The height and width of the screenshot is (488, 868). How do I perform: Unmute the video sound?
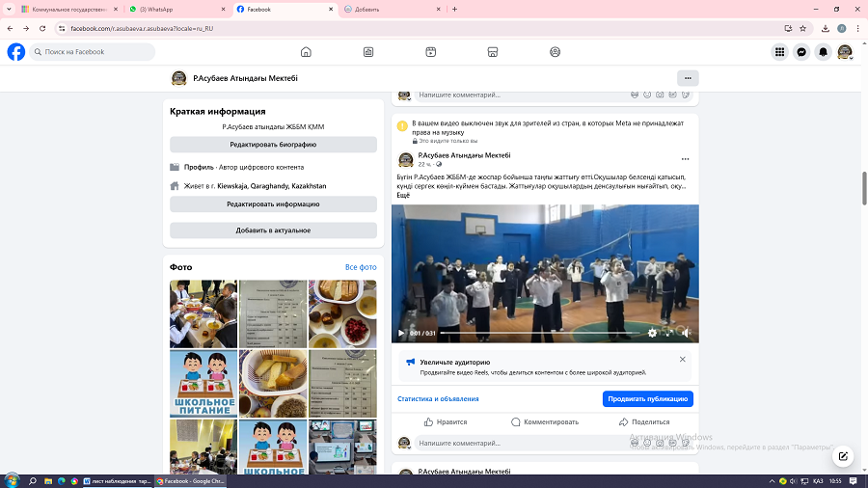(687, 333)
